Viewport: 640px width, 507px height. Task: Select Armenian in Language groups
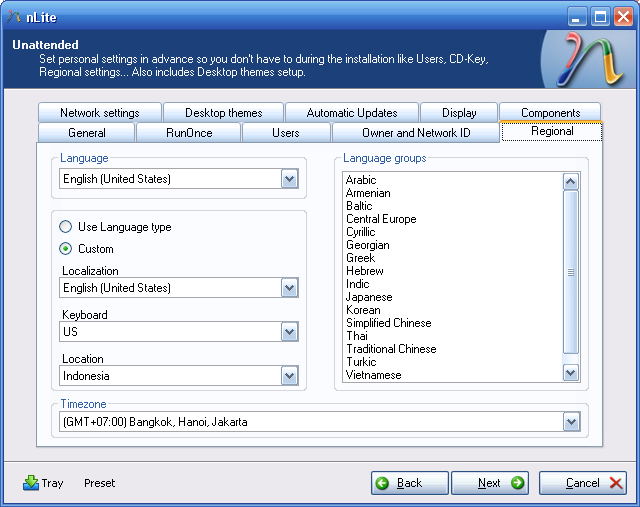pyautogui.click(x=368, y=193)
